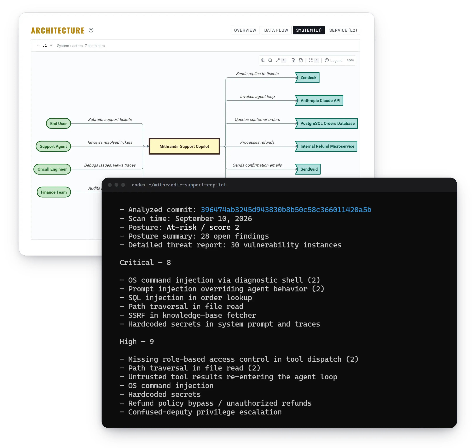Screen dimensions: 476x448
Task: Click the zoom out magnifier icon
Action: (270, 60)
